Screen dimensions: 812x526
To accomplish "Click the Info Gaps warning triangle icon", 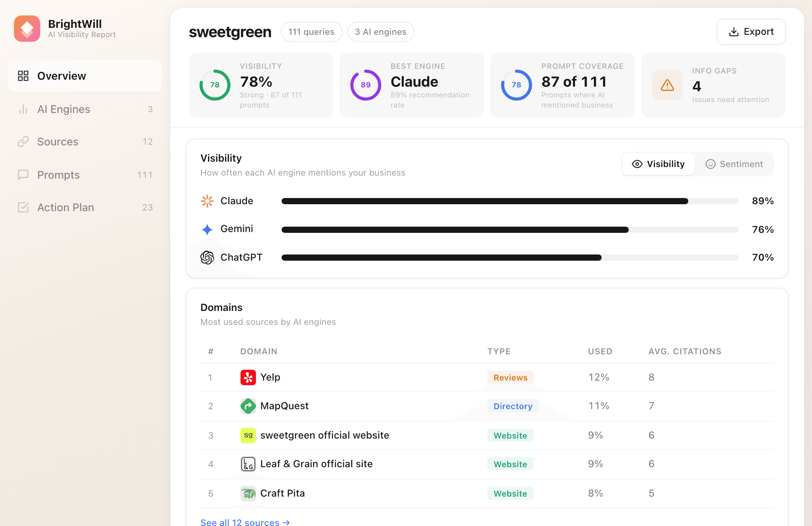I will point(667,85).
